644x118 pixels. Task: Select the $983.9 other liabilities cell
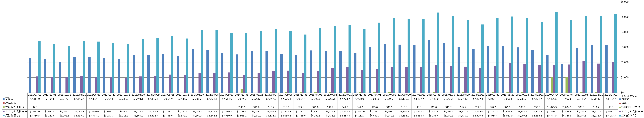(124, 111)
